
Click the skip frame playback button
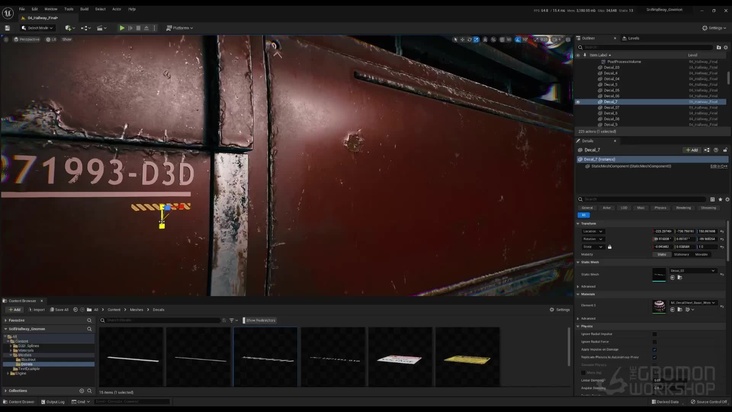(x=130, y=28)
